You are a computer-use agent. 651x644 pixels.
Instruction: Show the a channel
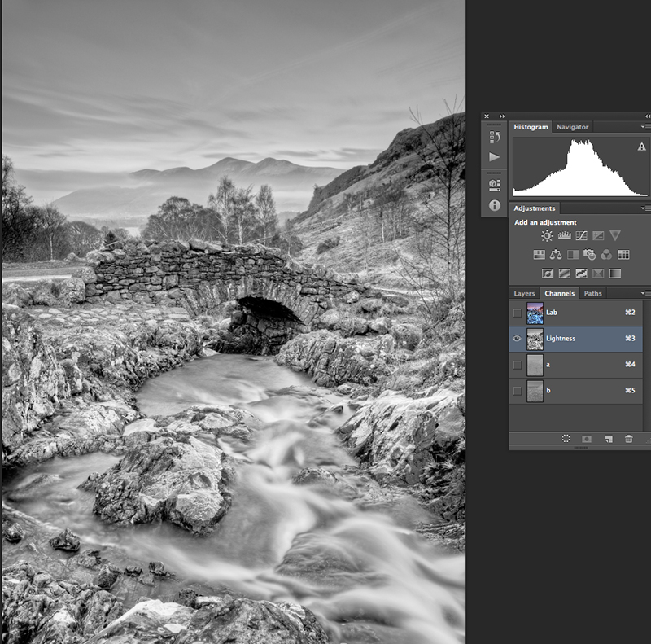click(517, 365)
